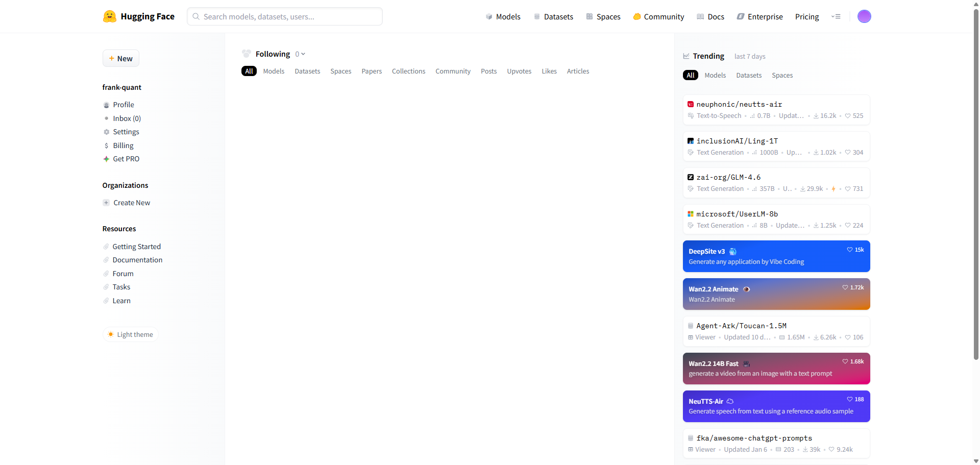The width and height of the screenshot is (980, 465).
Task: Expand the Following dropdown
Action: coord(300,54)
